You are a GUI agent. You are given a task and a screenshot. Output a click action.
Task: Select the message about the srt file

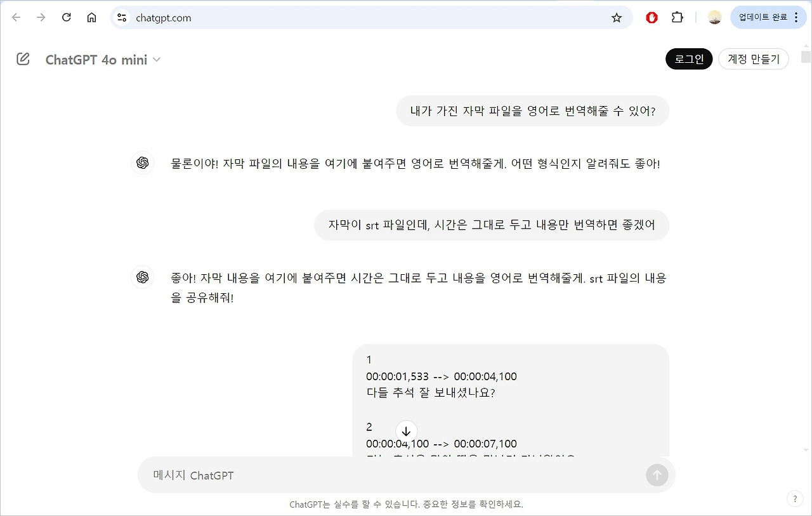pyautogui.click(x=492, y=225)
